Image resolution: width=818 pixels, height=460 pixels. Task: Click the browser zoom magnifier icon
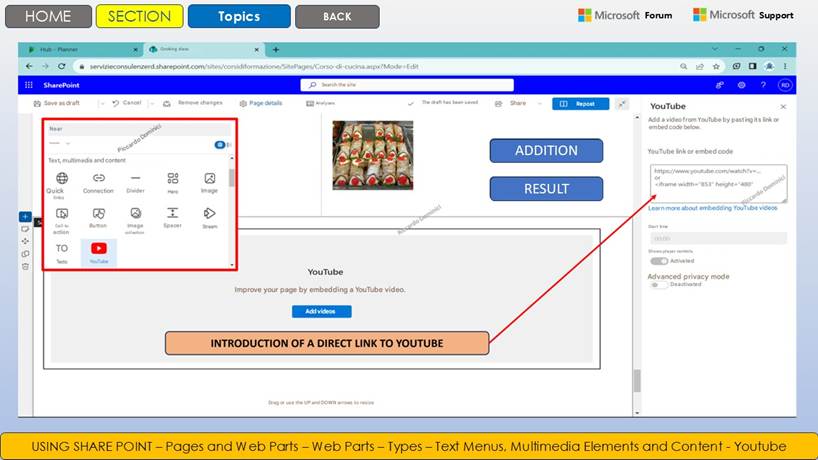point(683,66)
